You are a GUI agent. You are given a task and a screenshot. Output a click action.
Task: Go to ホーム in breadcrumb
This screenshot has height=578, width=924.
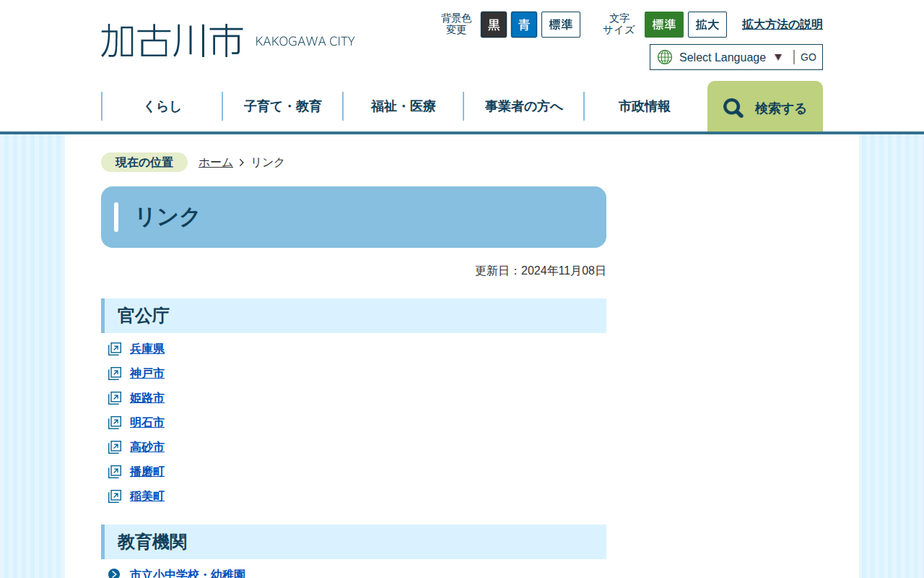point(216,163)
